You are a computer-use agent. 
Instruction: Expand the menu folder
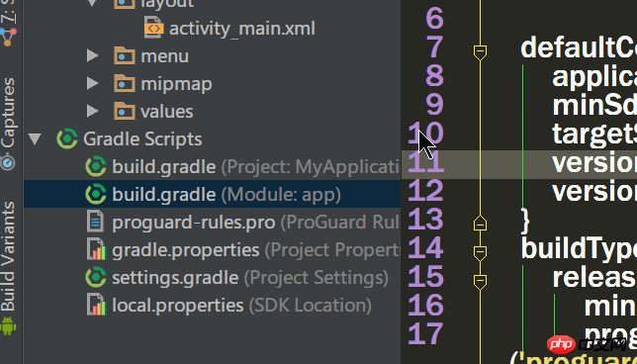coord(93,55)
